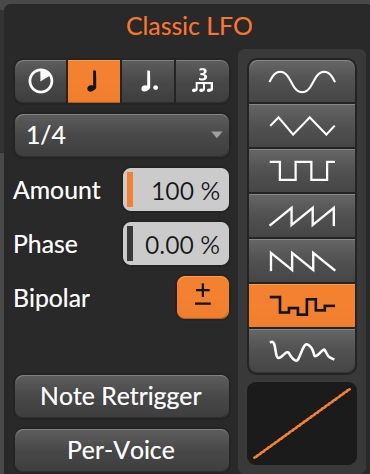Select the sample-and-hold random waveform
The width and height of the screenshot is (370, 474).
point(302,306)
